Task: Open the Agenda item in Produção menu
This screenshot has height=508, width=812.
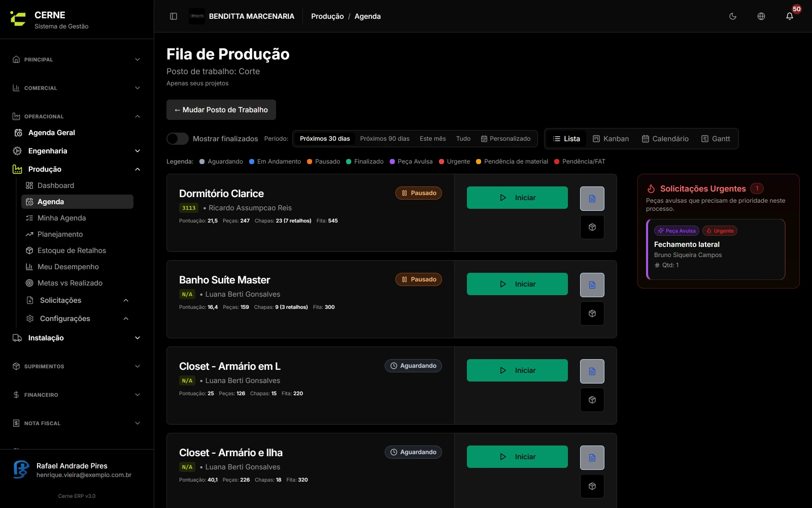Action: pyautogui.click(x=77, y=202)
